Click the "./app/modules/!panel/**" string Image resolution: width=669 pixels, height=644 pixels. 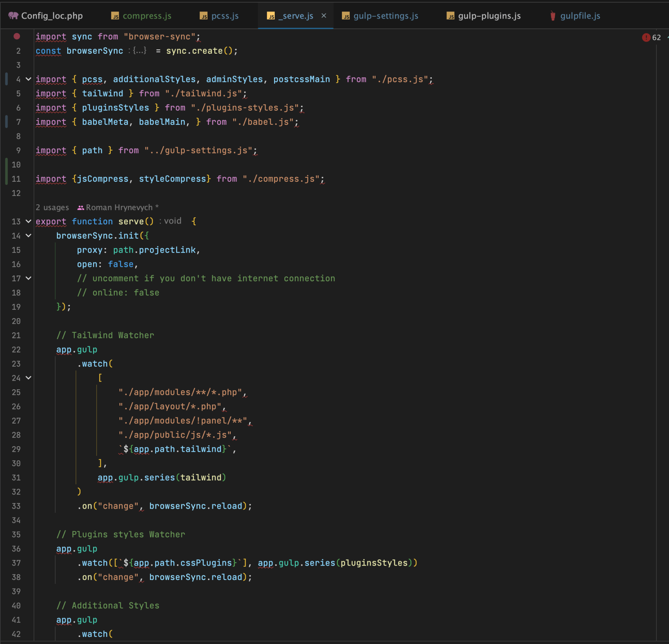tap(183, 421)
